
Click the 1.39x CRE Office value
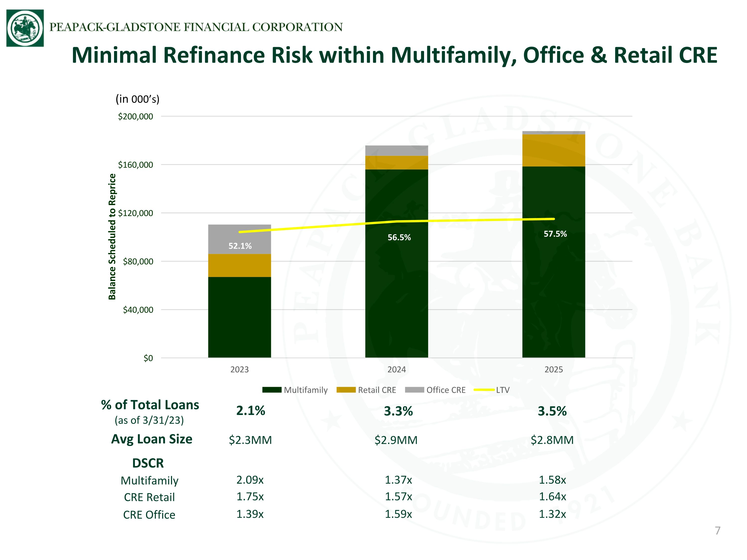tap(250, 514)
